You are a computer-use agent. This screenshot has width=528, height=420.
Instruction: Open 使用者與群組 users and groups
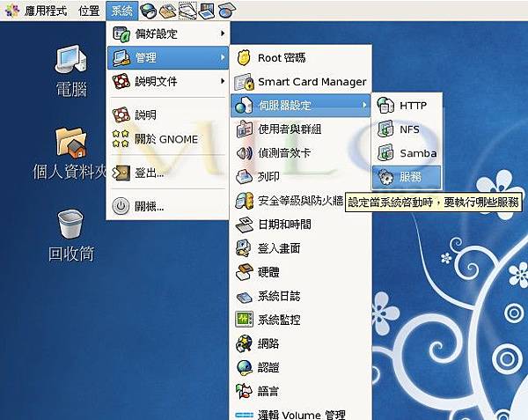pos(301,129)
